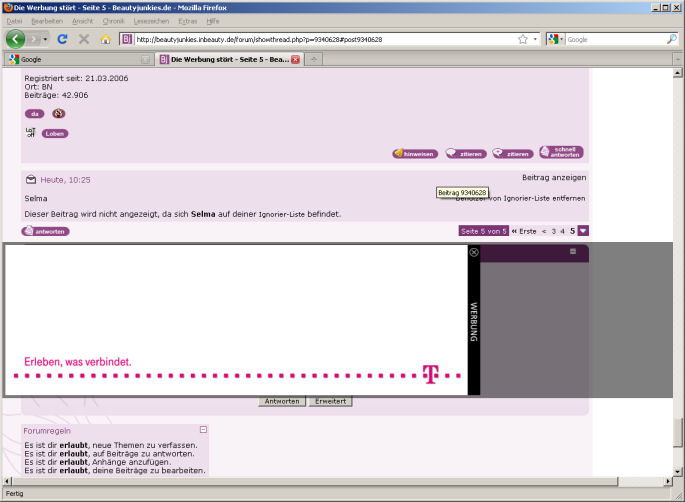
Task: Bookmark this page with the star icon
Action: pos(522,39)
